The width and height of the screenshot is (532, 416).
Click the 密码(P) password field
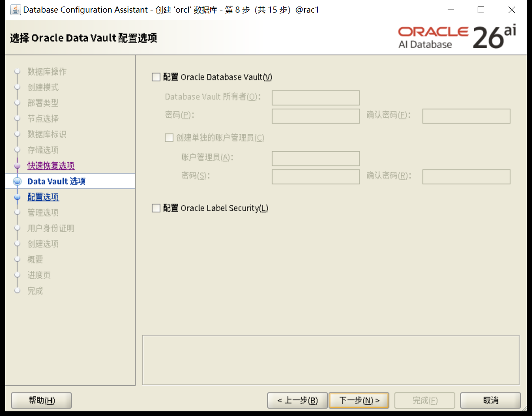(x=316, y=116)
